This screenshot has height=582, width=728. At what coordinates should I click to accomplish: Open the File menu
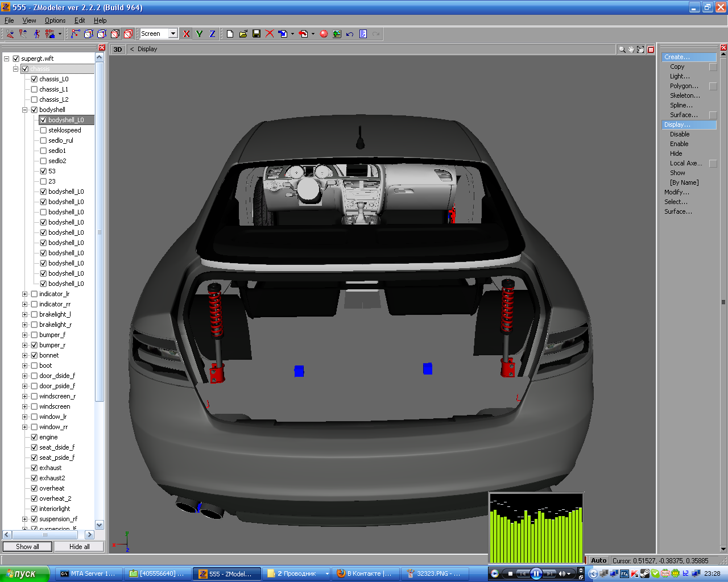point(9,20)
